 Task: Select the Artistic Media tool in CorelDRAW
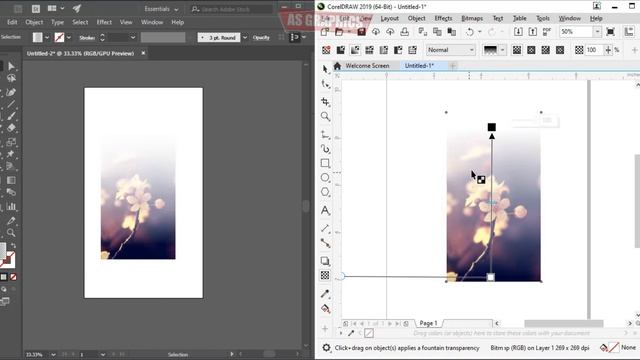point(325,149)
